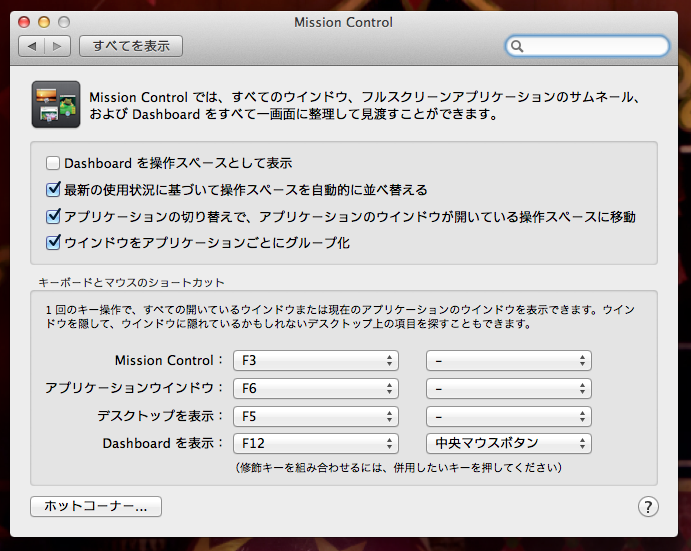Click the 'Mission Control：' shortcut row label

pos(169,360)
